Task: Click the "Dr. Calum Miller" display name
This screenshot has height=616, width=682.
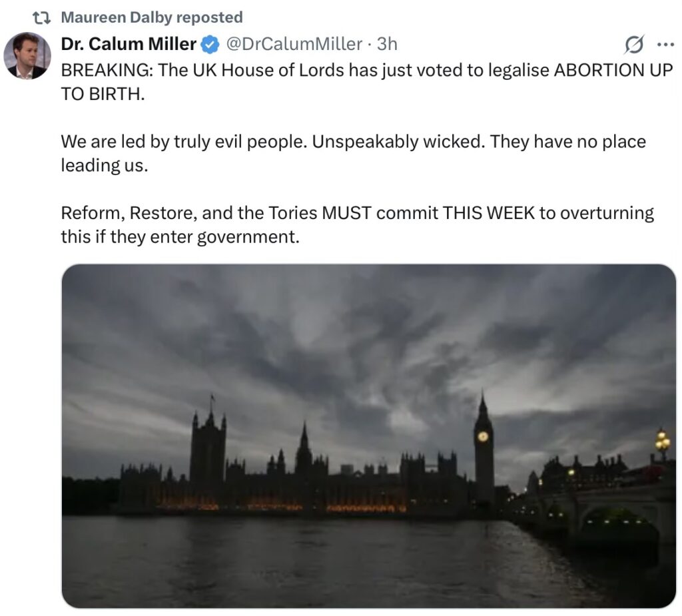Action: (129, 45)
